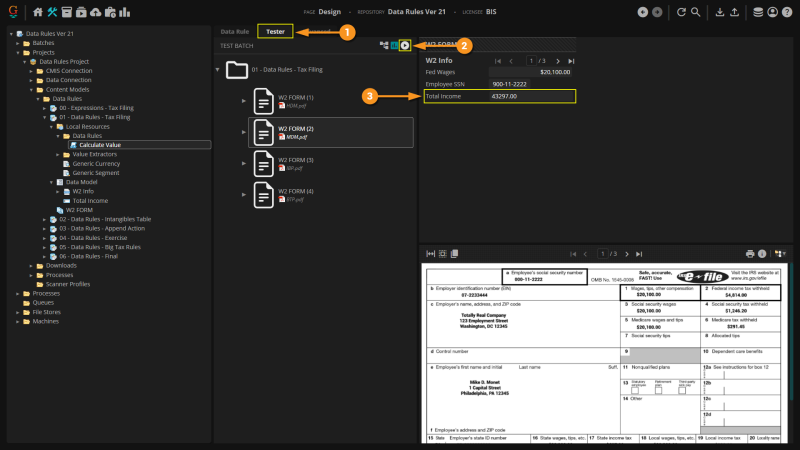
Task: Collapse the Projects tree node
Action: (18, 53)
